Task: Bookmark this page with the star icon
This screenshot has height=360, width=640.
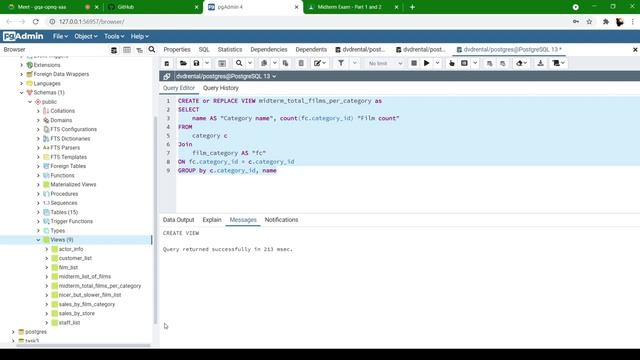Action: click(x=589, y=22)
